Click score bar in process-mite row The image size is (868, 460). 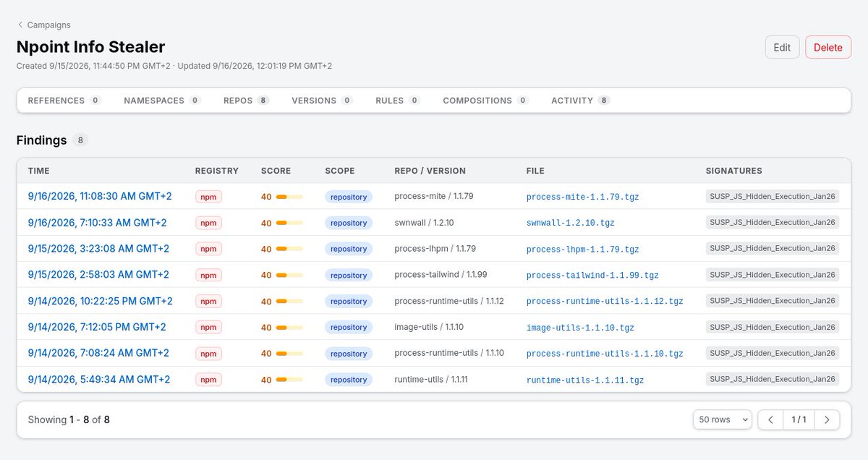[x=289, y=197]
